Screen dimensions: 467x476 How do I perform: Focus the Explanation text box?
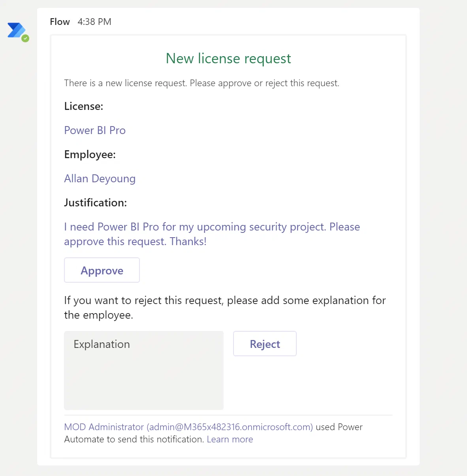click(x=144, y=370)
